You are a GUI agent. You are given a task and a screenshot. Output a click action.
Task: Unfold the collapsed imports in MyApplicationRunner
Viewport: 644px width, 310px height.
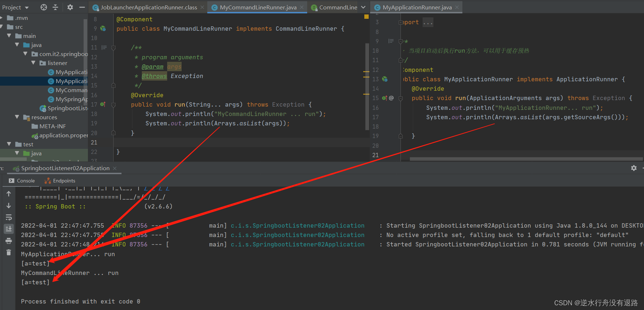(401, 22)
